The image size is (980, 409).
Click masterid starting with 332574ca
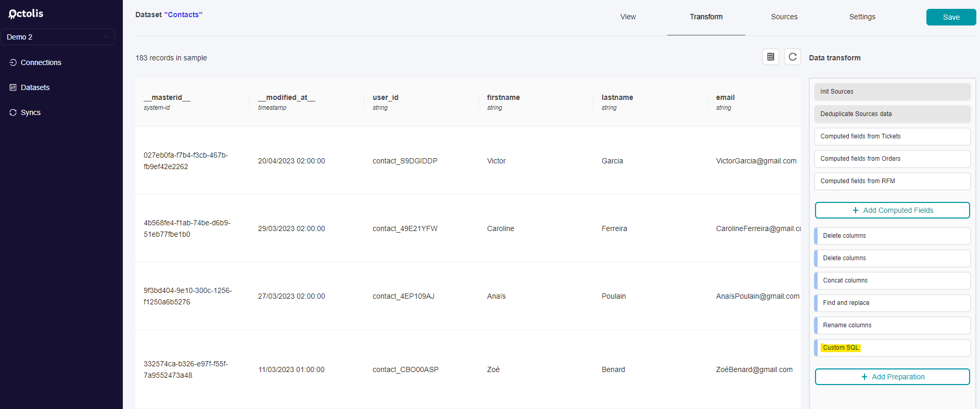(186, 369)
